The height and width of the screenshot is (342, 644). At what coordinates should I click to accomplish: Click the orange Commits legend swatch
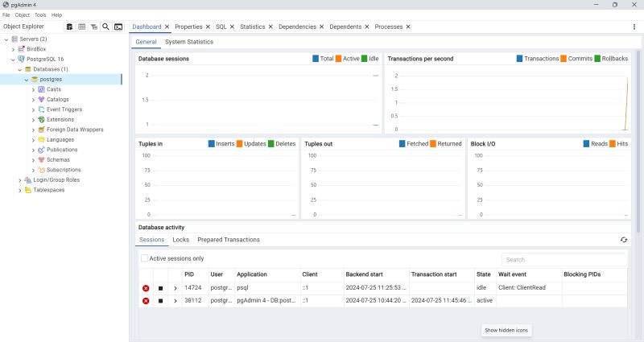(x=563, y=59)
